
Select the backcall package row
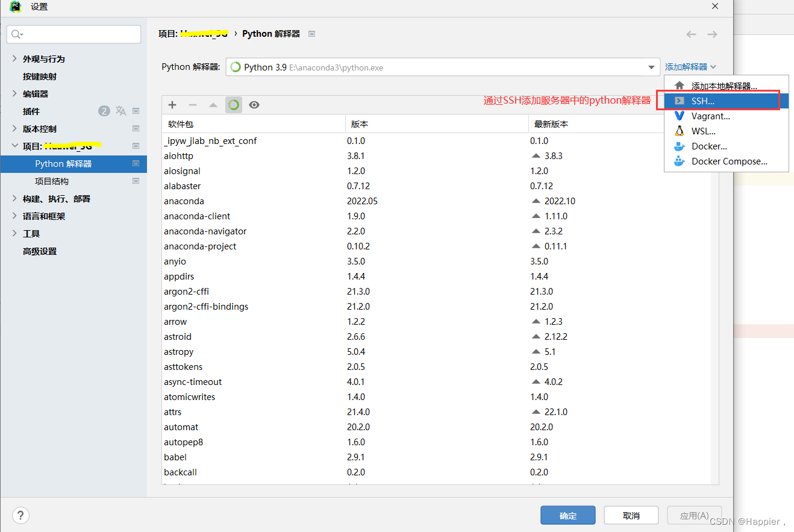[x=436, y=472]
